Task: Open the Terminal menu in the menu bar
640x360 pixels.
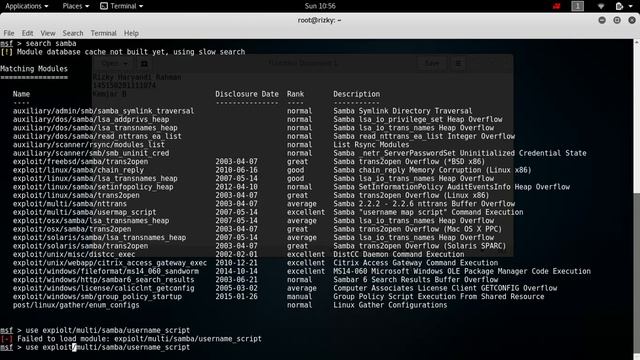Action: [103, 33]
